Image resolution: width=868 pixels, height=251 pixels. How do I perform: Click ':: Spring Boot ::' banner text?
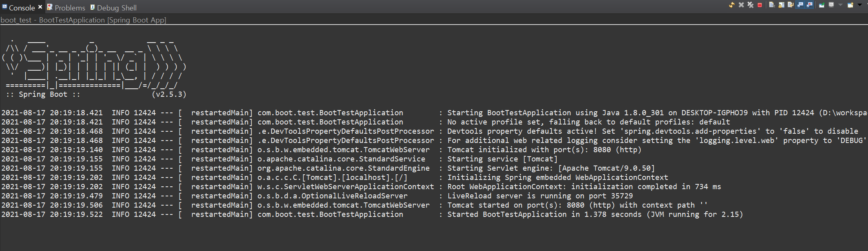tap(43, 94)
